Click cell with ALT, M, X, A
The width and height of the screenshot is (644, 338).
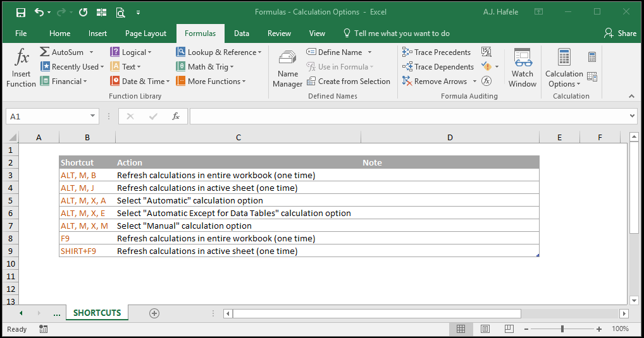click(x=87, y=200)
